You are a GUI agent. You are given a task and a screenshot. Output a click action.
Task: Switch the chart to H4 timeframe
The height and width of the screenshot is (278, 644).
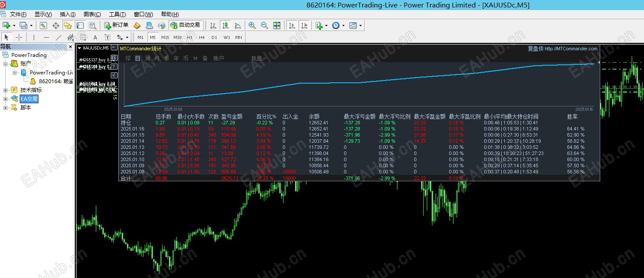tap(202, 37)
